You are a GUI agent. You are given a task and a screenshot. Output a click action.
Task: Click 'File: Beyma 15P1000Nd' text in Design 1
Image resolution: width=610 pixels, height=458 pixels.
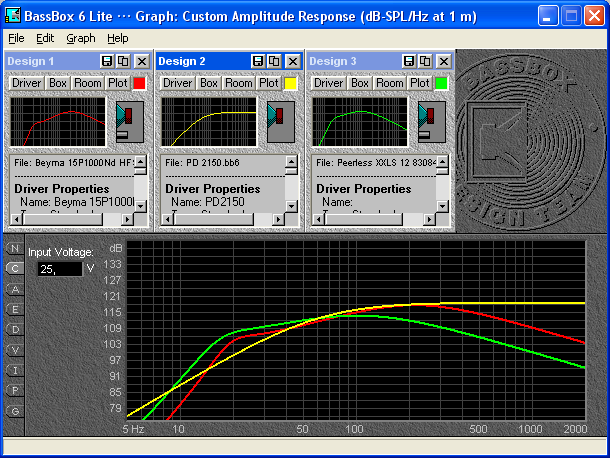coord(74,163)
